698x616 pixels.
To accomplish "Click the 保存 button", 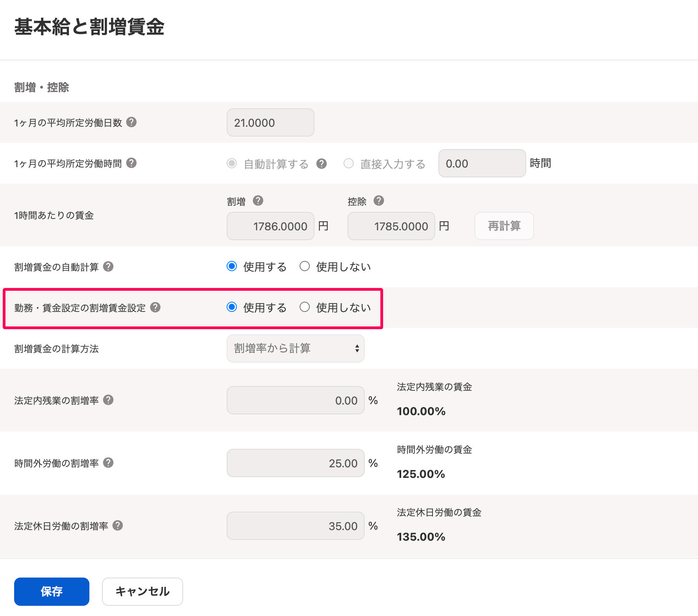I will click(52, 592).
